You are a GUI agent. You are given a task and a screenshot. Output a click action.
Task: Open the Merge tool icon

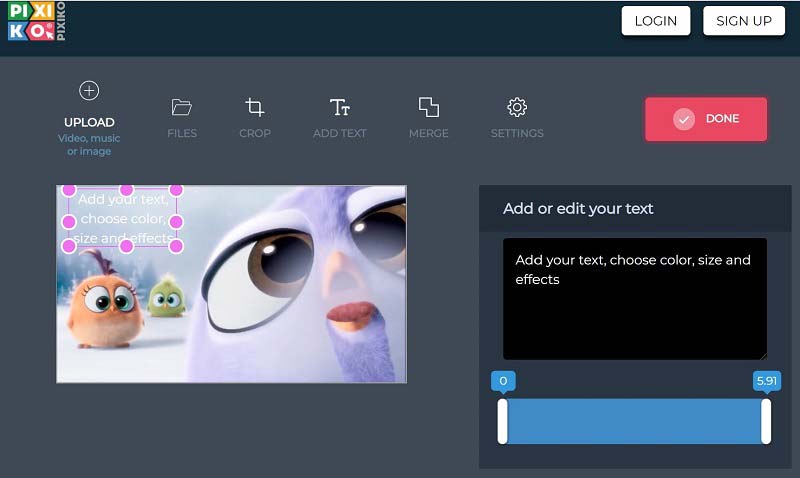(x=429, y=107)
